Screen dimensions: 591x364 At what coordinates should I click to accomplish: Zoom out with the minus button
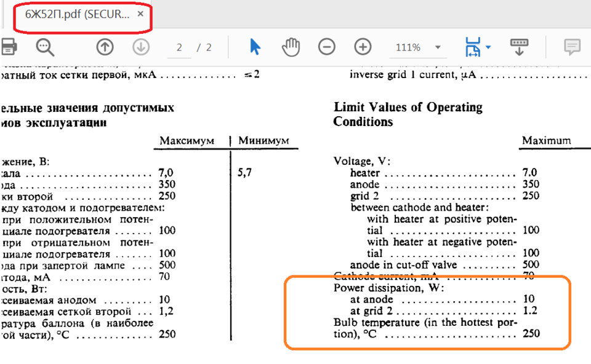coord(326,47)
